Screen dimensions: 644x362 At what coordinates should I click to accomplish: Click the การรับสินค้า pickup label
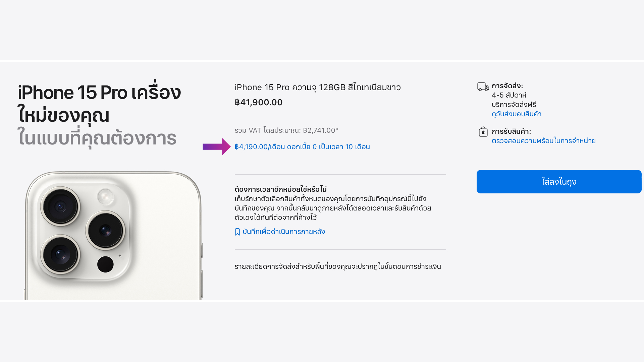pos(511,131)
